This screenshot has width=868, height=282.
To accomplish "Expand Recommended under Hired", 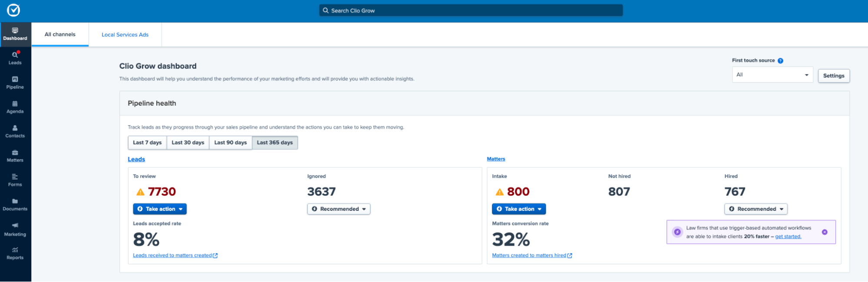I will point(756,209).
